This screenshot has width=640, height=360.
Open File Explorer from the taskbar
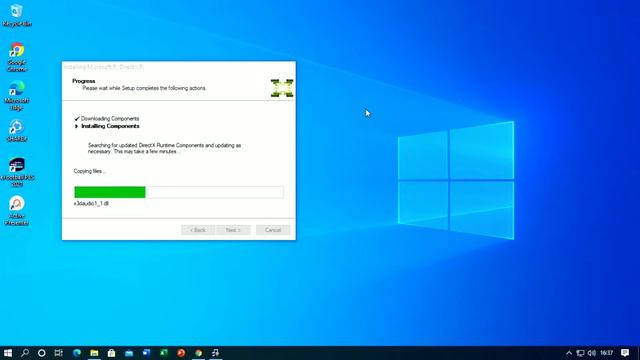coord(94,353)
